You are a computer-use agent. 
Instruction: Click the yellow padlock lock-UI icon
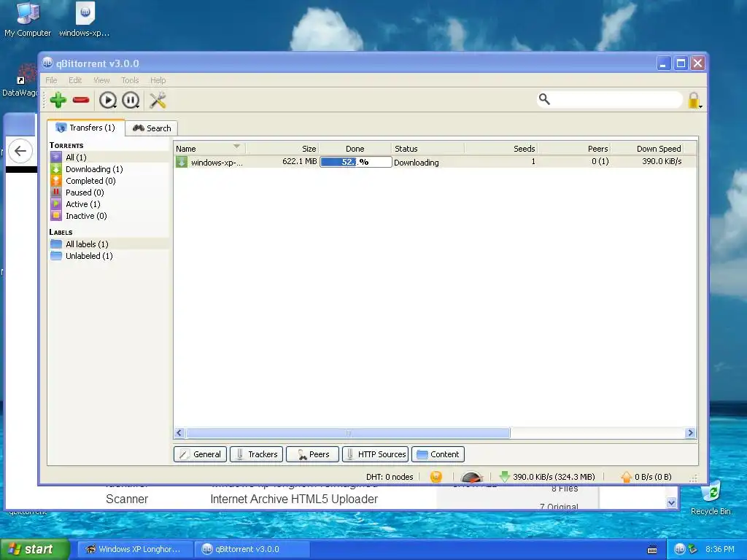click(694, 100)
